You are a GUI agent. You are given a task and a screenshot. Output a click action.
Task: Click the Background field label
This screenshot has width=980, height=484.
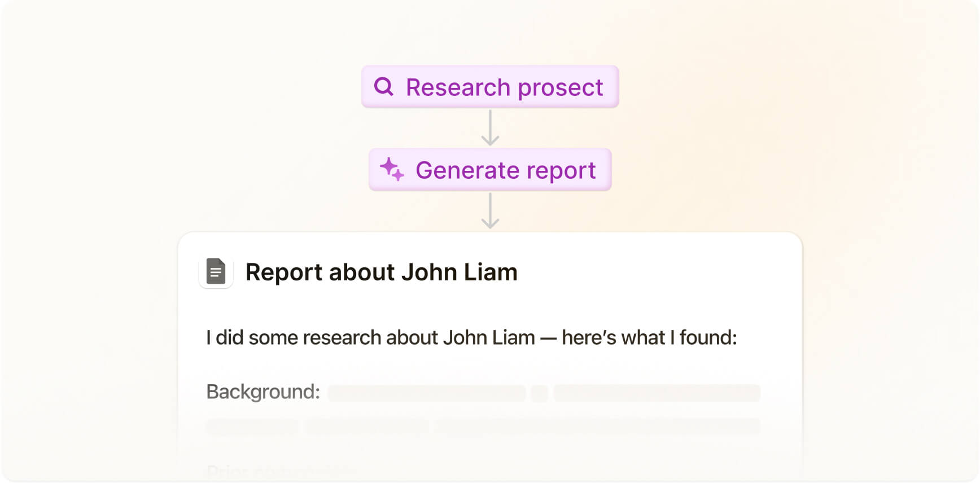pyautogui.click(x=263, y=392)
